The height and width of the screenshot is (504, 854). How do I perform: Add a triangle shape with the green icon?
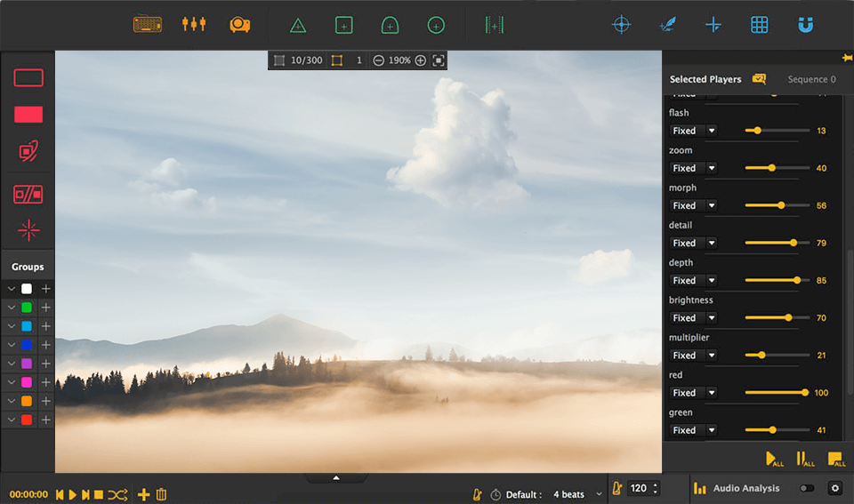click(x=298, y=26)
